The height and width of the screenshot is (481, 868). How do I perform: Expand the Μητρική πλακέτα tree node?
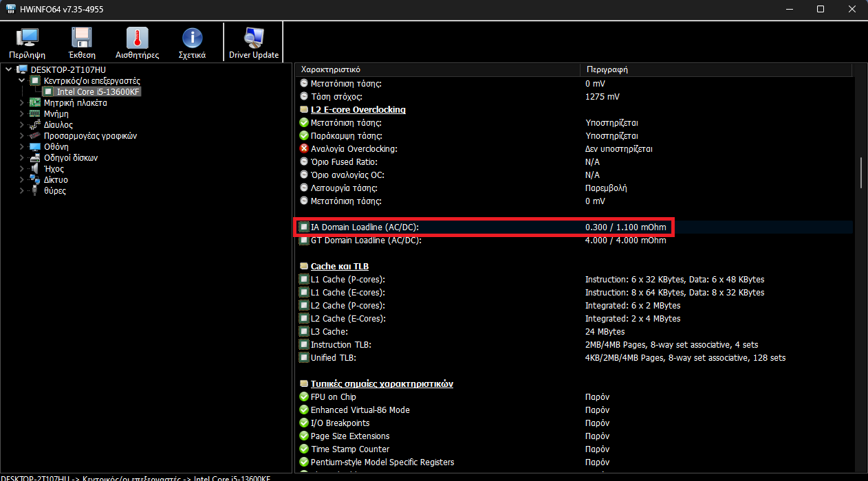click(x=22, y=103)
